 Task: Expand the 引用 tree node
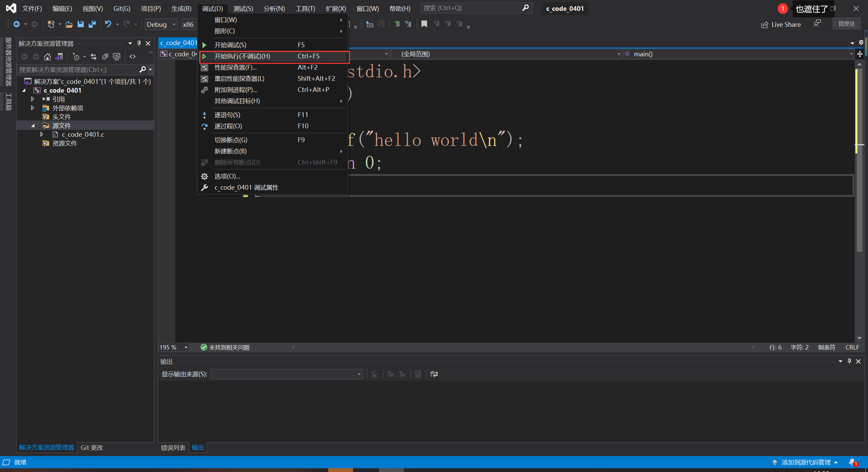coord(33,99)
